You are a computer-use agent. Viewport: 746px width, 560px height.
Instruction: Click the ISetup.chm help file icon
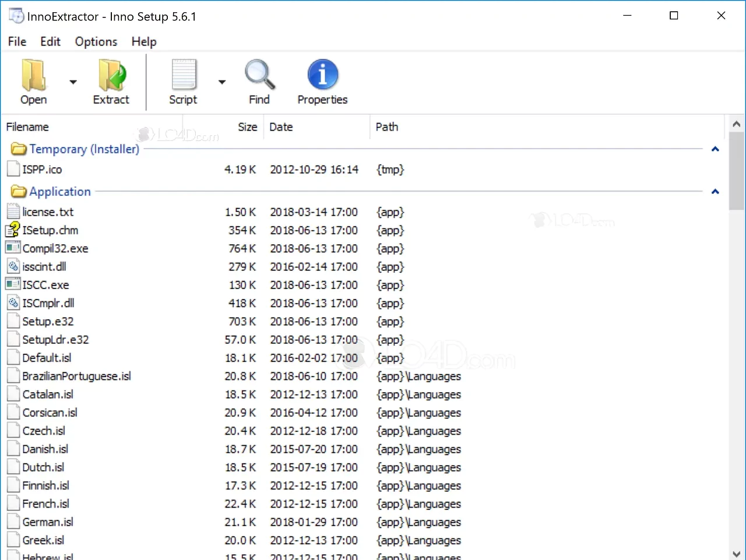[x=13, y=230]
